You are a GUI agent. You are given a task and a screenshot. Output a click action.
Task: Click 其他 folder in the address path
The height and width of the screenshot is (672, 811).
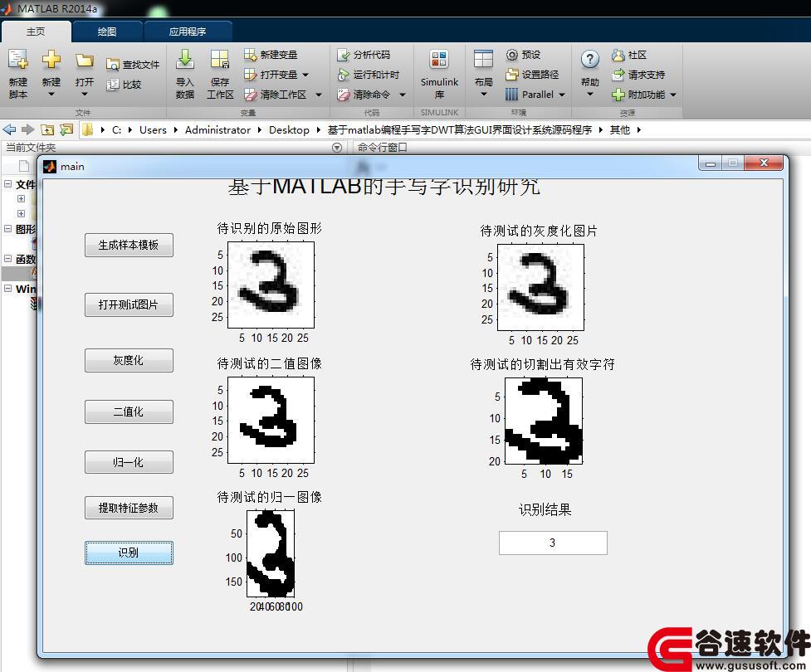coord(619,129)
